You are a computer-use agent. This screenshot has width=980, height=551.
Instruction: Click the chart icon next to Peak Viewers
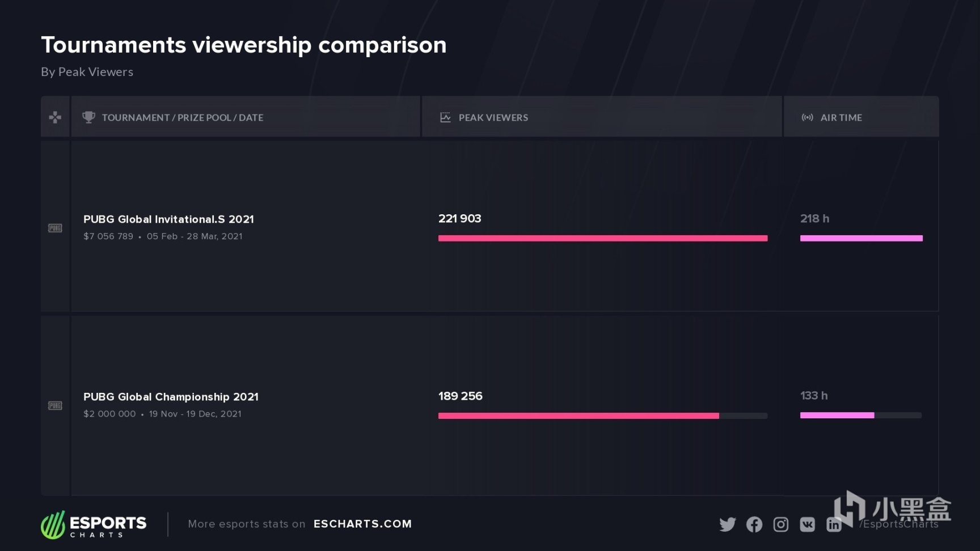[445, 117]
